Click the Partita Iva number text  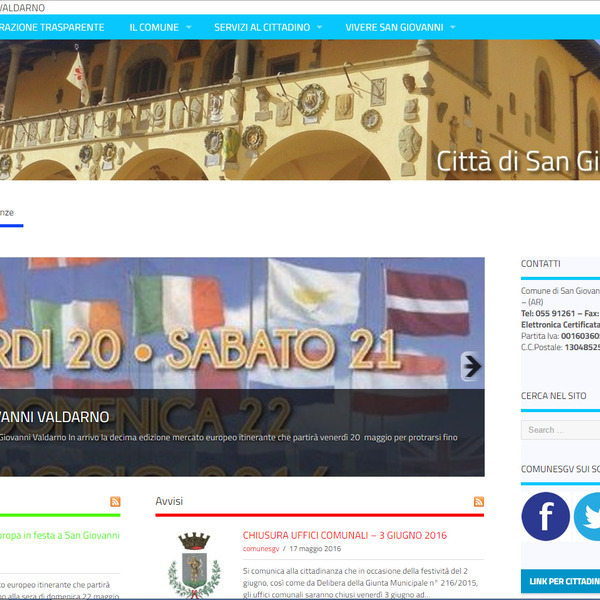(x=580, y=336)
